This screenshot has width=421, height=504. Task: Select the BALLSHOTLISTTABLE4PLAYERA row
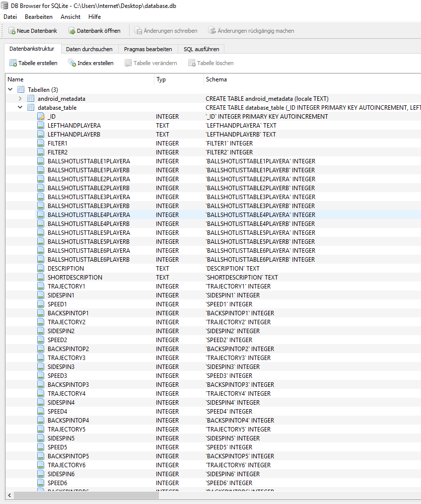(x=89, y=215)
